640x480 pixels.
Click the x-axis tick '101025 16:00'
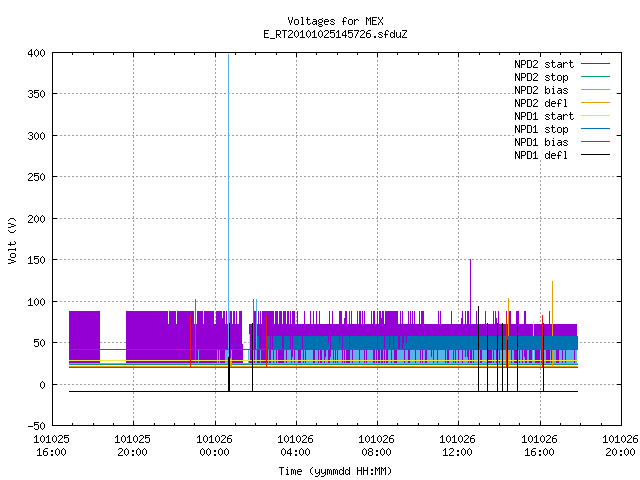tap(51, 446)
